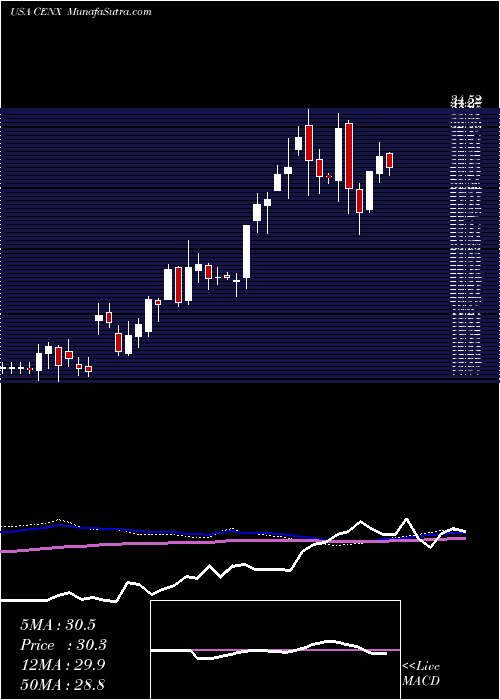Click the '12MA : 29.9' value
Image resolution: width=500 pixels, height=700 pixels.
coord(62,665)
